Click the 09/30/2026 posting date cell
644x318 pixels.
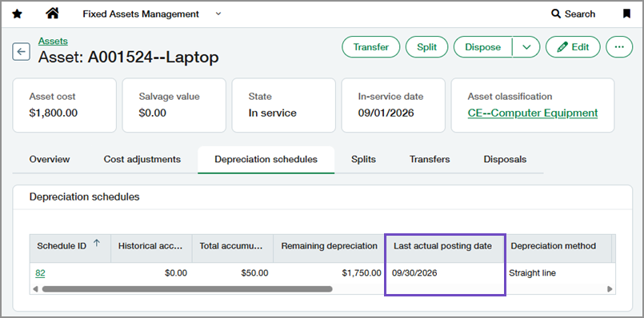[414, 273]
